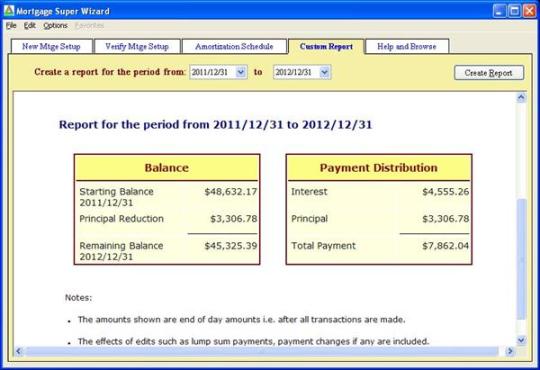Click the Create Report button
540x370 pixels.
tap(489, 73)
